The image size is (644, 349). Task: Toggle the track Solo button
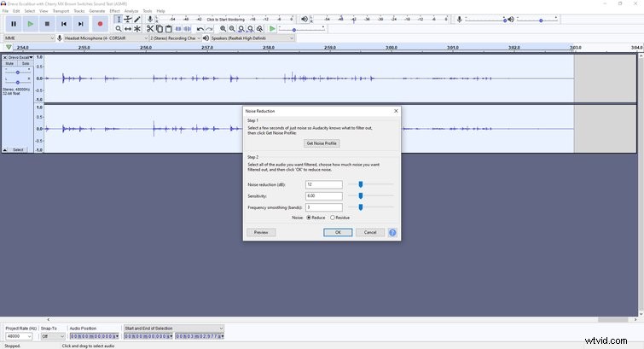[26, 63]
